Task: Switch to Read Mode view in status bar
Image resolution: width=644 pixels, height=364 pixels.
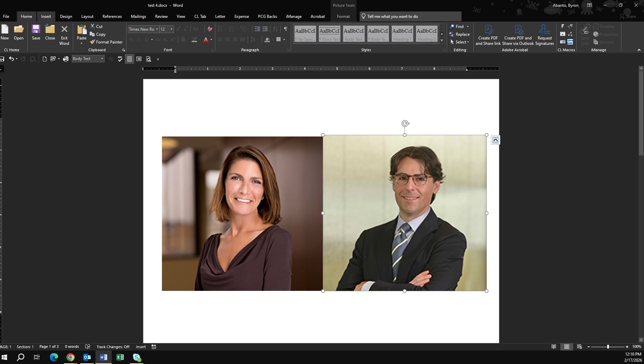Action: coord(554,347)
